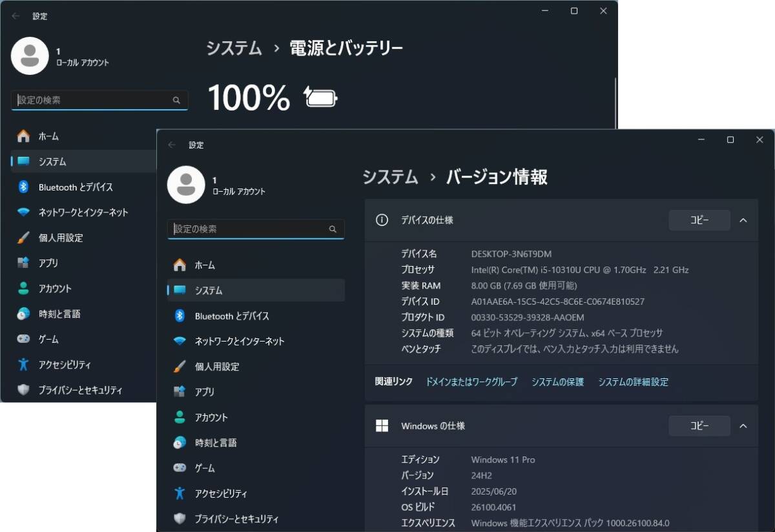Click the Apps icon in front window sidebar
This screenshot has width=775, height=532.
coord(180,392)
